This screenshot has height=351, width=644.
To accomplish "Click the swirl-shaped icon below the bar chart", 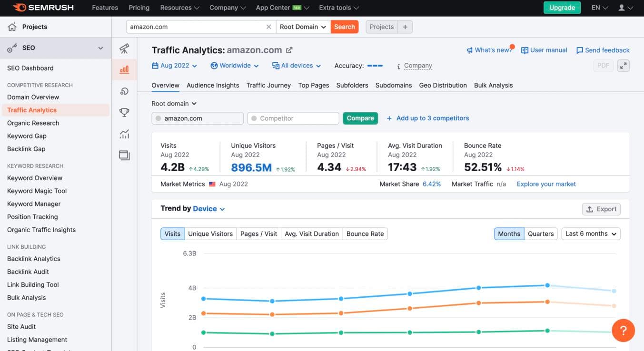I will pyautogui.click(x=124, y=90).
